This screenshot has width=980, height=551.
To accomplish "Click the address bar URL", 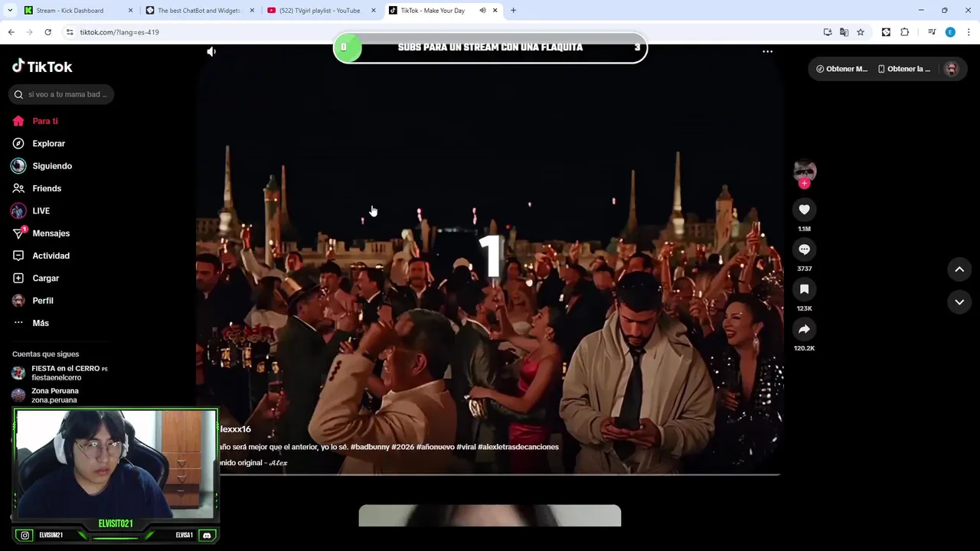I will click(119, 32).
